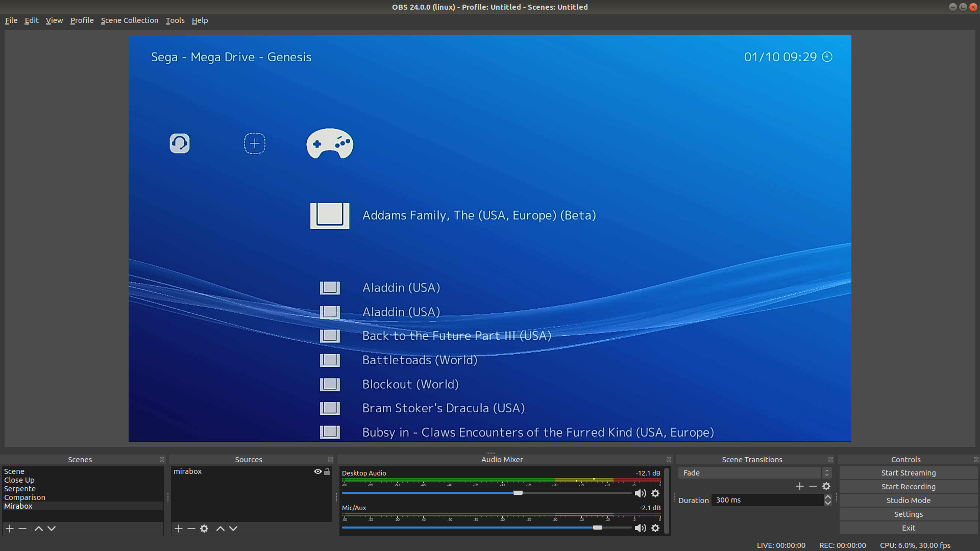Enable Studio Mode
This screenshot has height=551, width=980.
[x=909, y=500]
